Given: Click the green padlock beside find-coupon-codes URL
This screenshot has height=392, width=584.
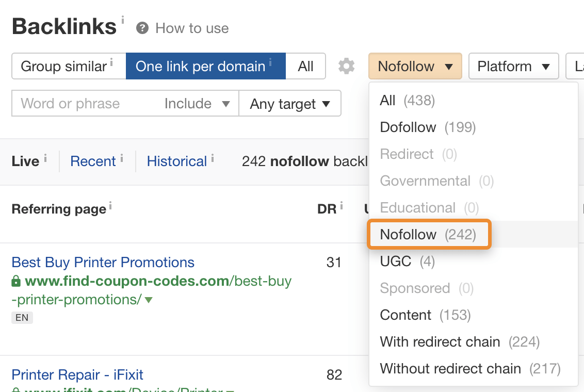Looking at the screenshot, I should 16,282.
